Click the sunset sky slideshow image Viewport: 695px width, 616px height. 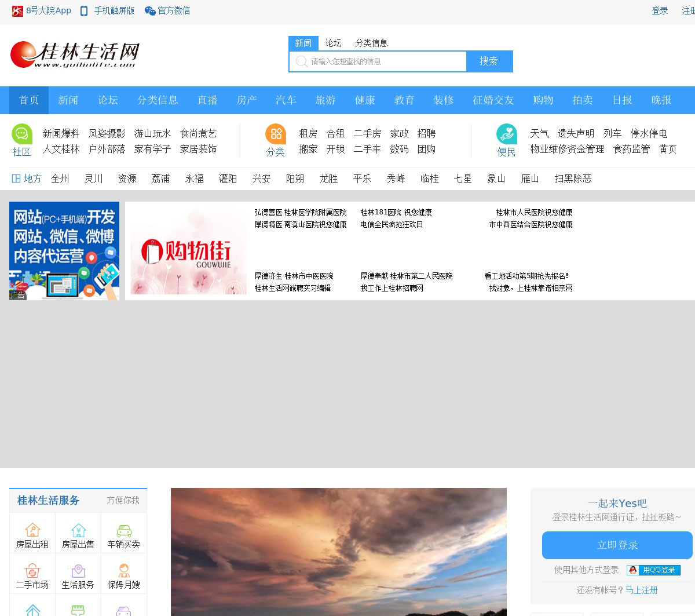(339, 552)
